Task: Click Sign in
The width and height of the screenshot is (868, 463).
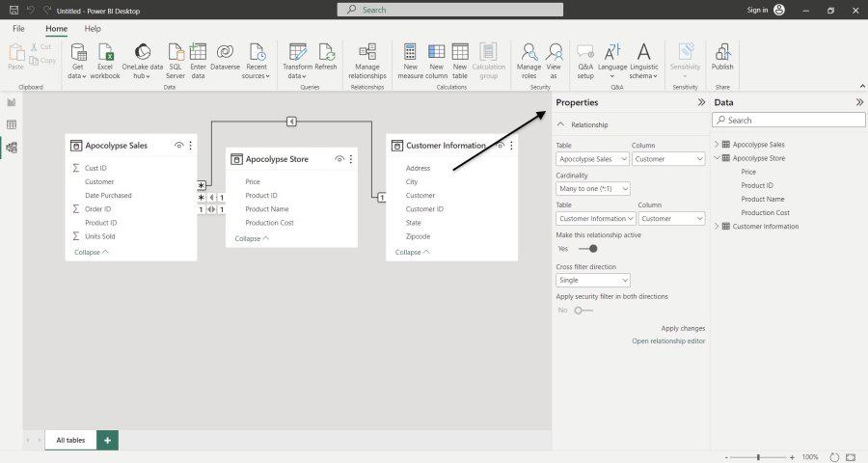Action: 757,10
